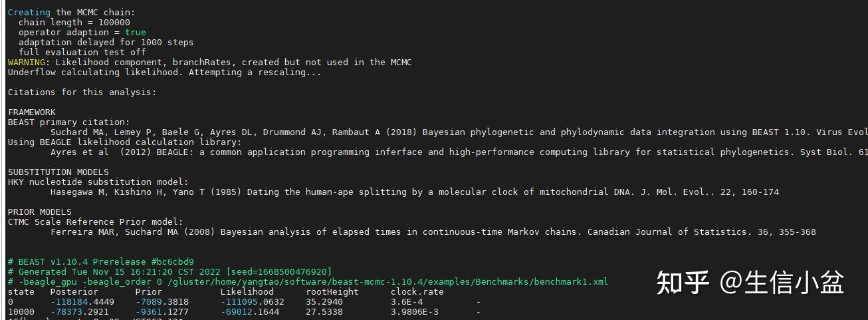Click the Zhihu watermark text
868x320 pixels.
click(x=750, y=282)
